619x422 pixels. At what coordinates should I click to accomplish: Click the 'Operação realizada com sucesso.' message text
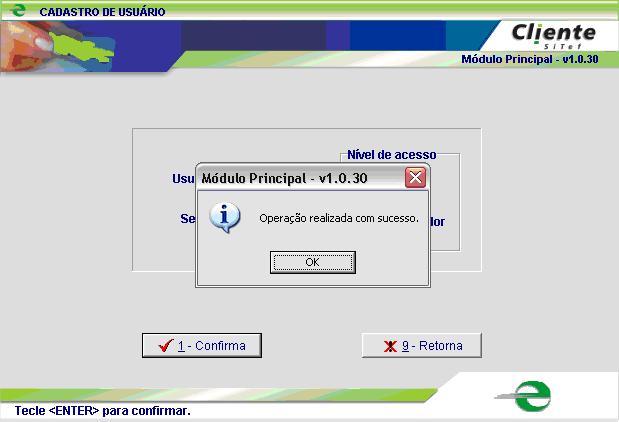[x=338, y=217]
